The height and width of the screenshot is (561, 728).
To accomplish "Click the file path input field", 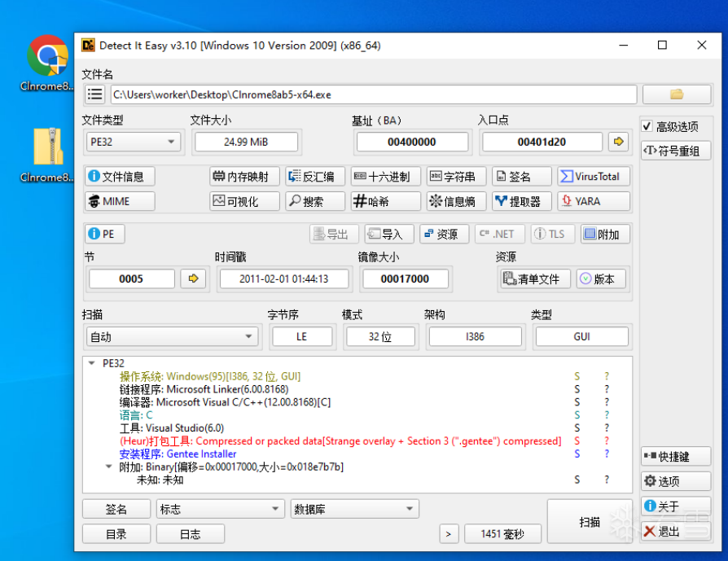I will pos(374,94).
